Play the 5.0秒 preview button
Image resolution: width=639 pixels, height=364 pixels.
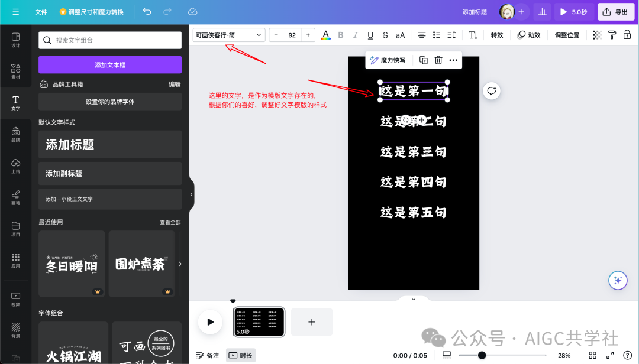point(574,12)
